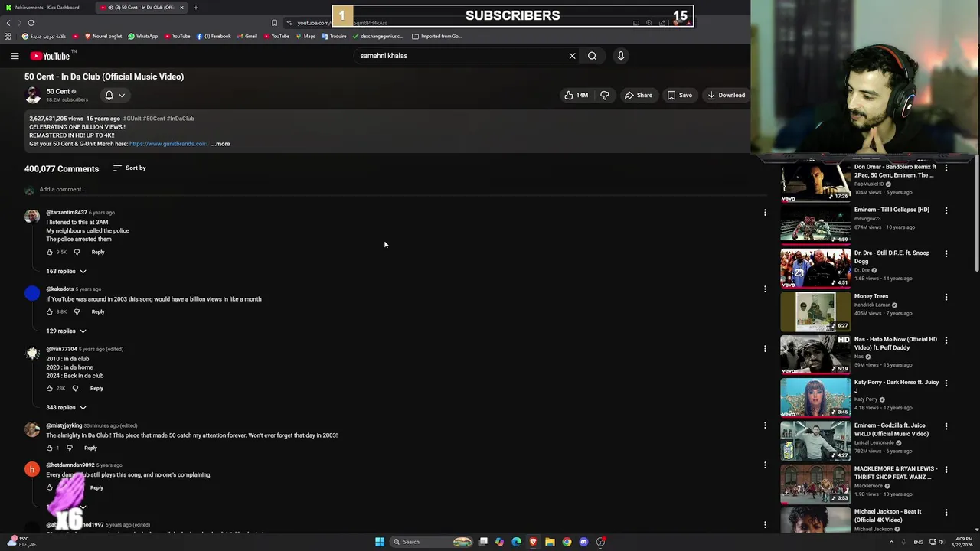
Task: Switch to the Achievements - Kick Dashboard tab
Action: pos(46,8)
